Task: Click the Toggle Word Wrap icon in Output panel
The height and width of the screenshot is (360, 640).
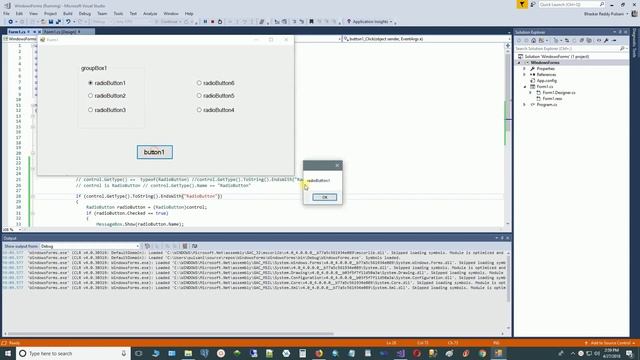Action: [x=194, y=246]
